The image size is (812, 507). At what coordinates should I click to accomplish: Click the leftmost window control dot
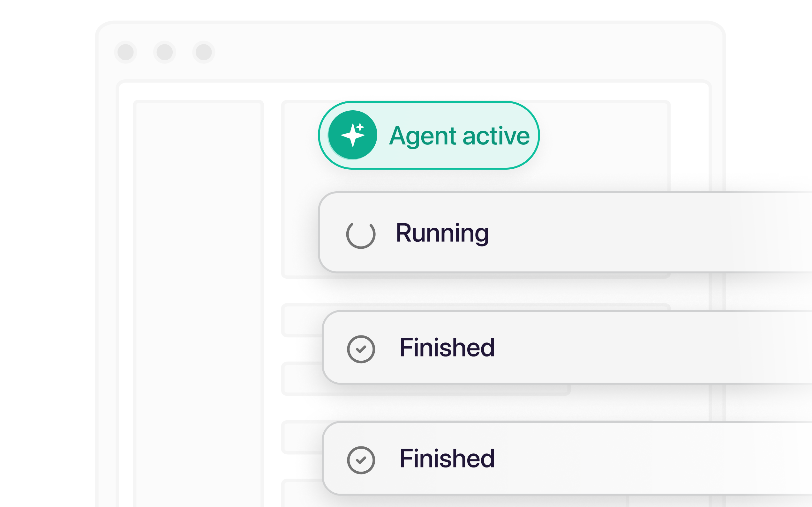point(125,52)
